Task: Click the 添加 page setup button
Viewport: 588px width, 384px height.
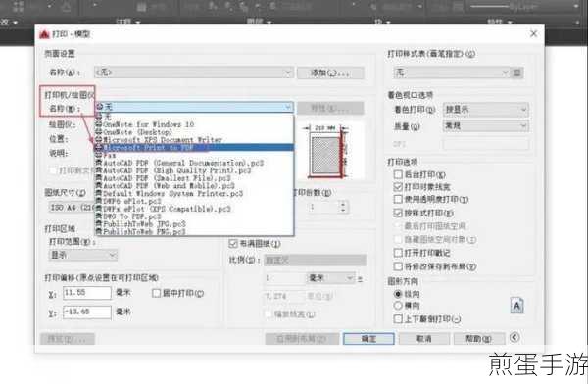Action: point(330,72)
